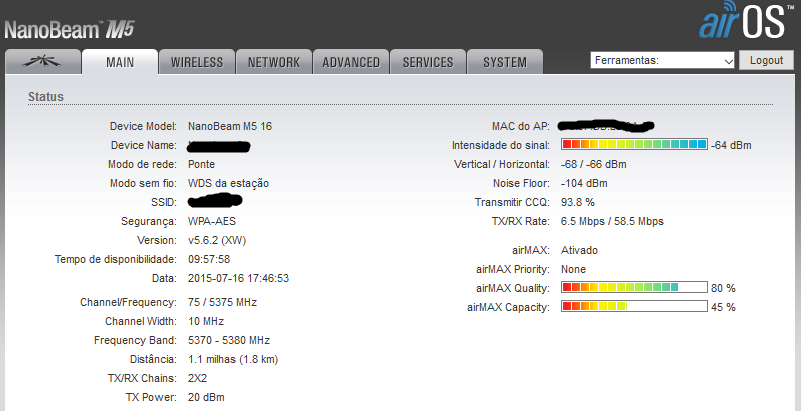
Task: Click the uptime value 09:57:58
Action: pyautogui.click(x=209, y=259)
